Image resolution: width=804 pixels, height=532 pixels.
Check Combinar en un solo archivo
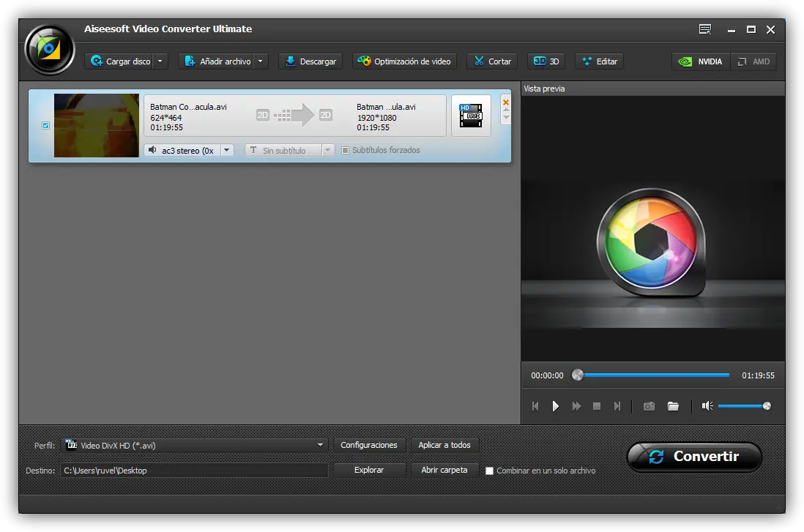click(490, 471)
